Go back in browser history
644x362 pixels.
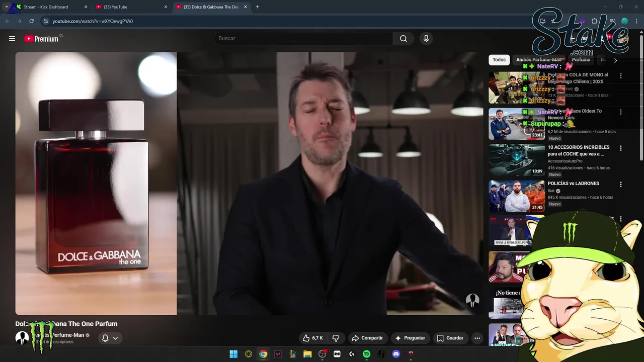click(7, 21)
